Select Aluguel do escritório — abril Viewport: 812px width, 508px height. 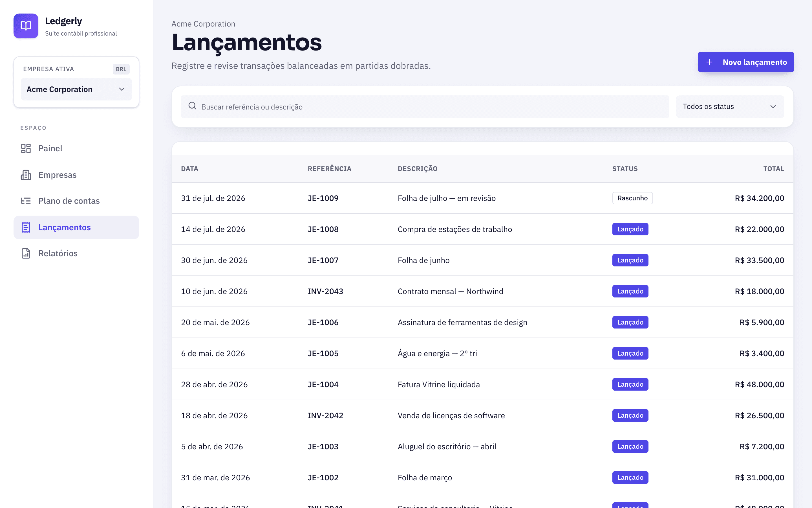pos(447,446)
